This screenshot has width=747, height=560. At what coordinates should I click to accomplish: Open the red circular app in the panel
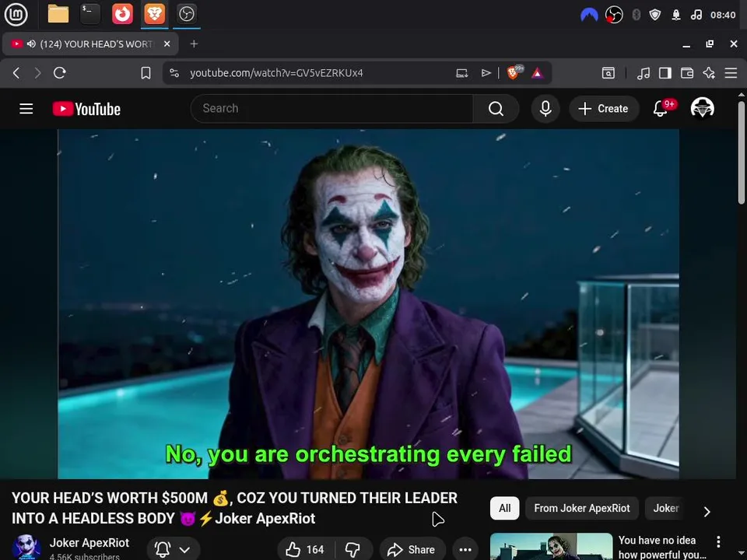pos(122,14)
